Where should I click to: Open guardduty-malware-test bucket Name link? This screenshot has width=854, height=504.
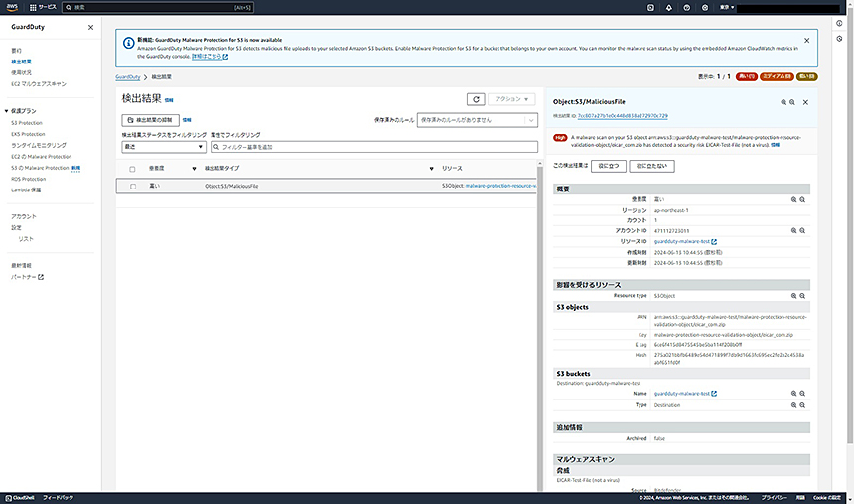685,394
